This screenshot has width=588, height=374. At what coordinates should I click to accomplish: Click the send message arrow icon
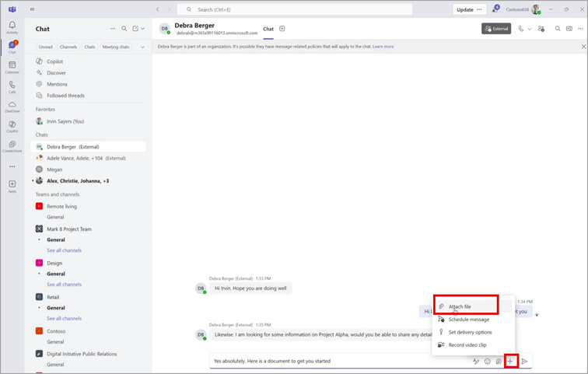click(525, 361)
